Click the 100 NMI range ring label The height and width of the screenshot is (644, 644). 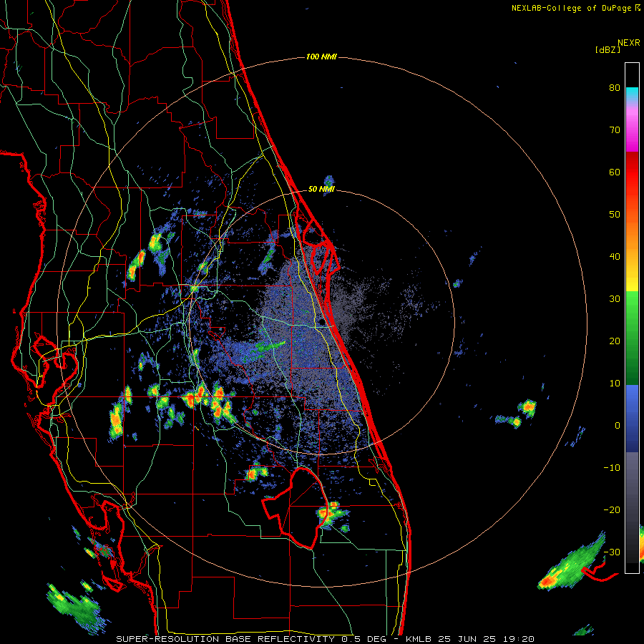(x=321, y=57)
